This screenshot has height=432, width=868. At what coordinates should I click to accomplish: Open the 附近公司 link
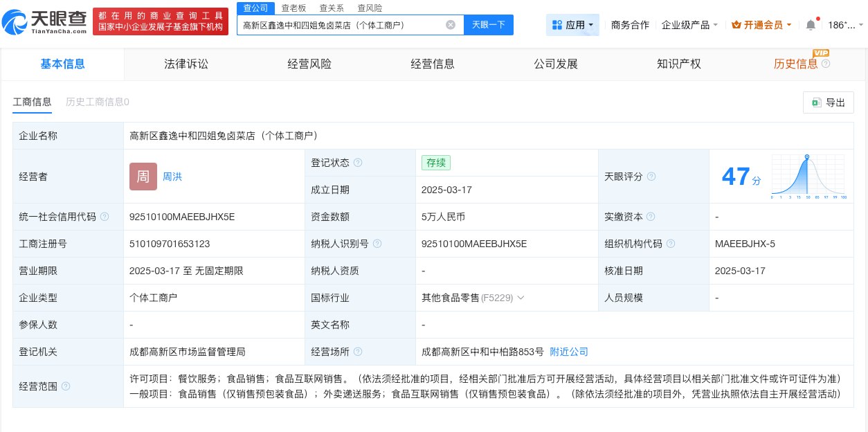point(569,352)
